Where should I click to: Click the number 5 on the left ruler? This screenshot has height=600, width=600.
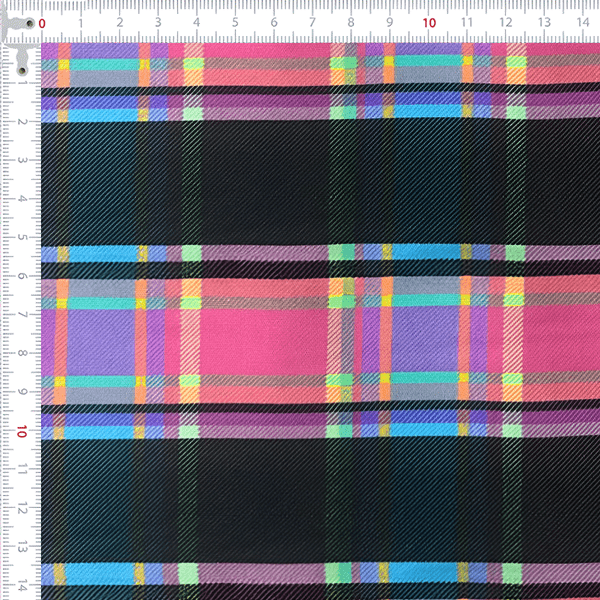[22, 237]
